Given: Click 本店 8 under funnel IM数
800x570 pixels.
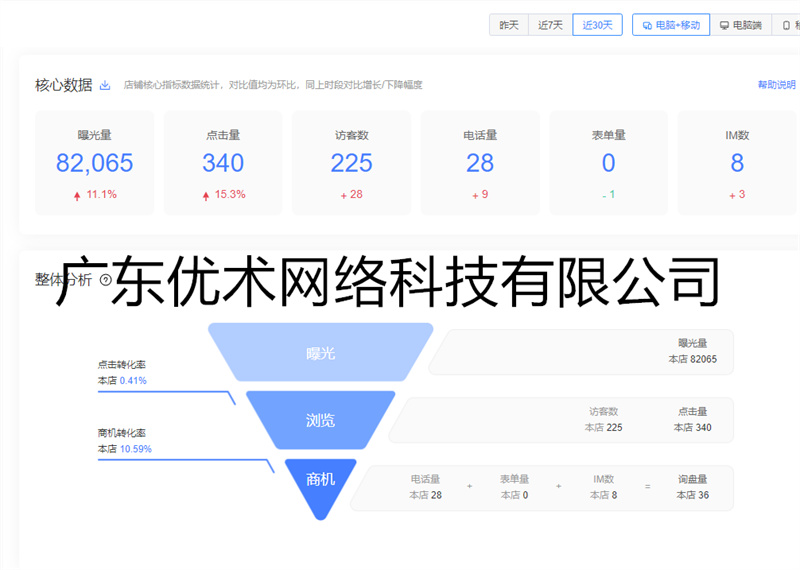Looking at the screenshot, I should 604,495.
